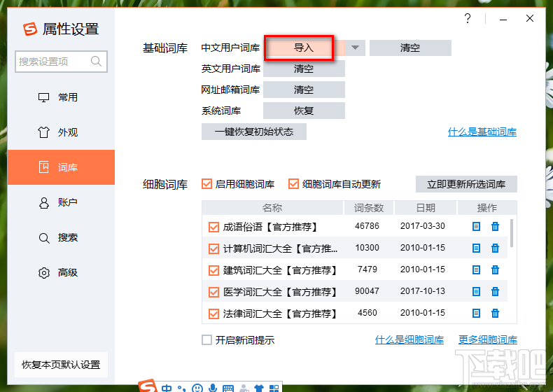Switch to 账户 settings tab

point(61,202)
